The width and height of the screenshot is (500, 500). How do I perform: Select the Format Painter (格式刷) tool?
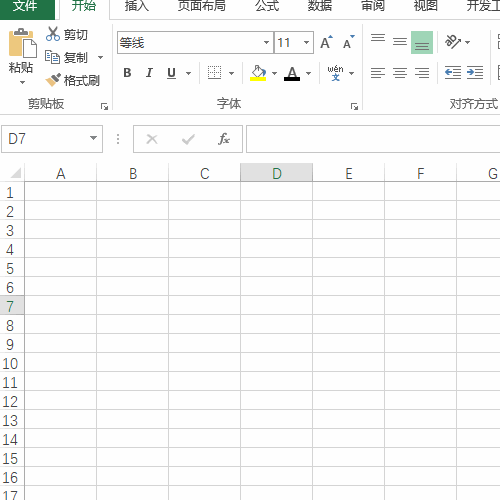73,80
